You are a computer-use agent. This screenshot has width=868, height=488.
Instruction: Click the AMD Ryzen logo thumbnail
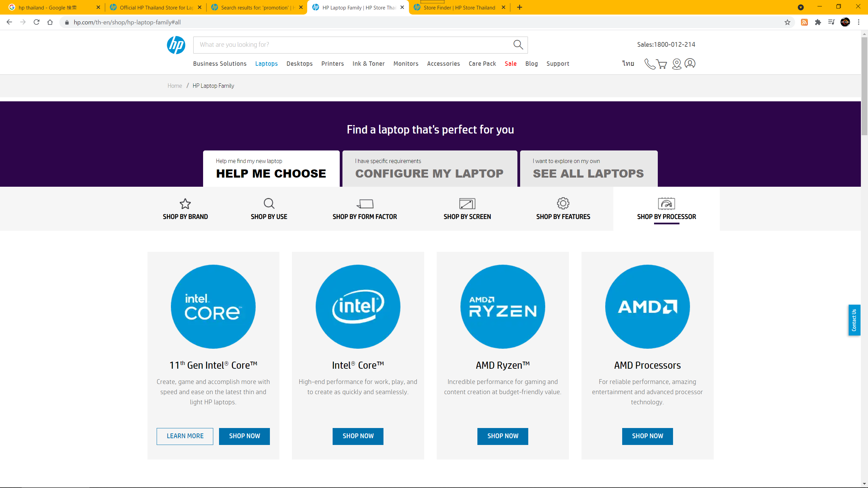(503, 306)
